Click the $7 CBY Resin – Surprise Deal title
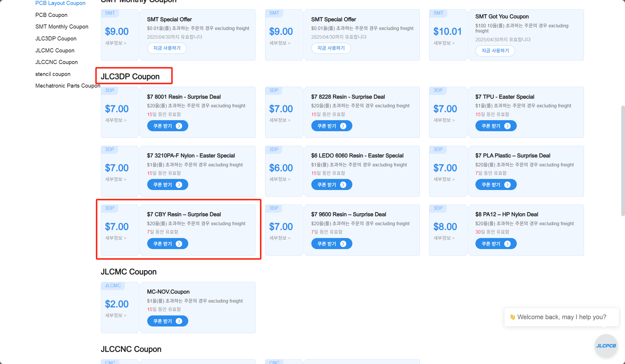The width and height of the screenshot is (625, 364). [184, 214]
